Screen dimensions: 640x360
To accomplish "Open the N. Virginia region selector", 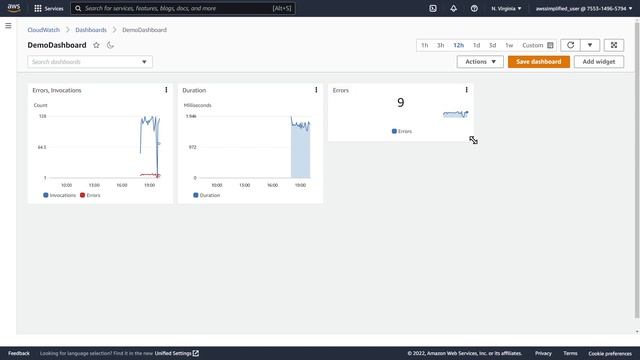I will pos(506,8).
